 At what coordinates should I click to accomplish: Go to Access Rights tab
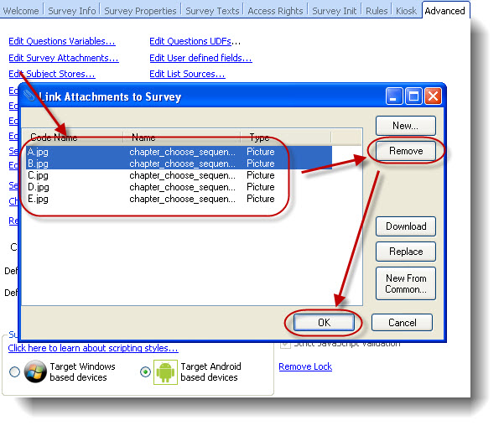coord(275,11)
